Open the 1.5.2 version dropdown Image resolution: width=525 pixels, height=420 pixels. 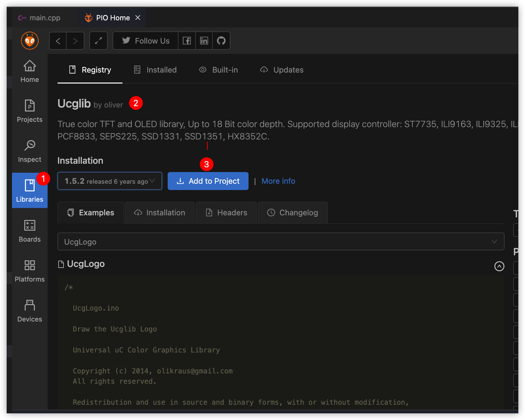click(110, 181)
